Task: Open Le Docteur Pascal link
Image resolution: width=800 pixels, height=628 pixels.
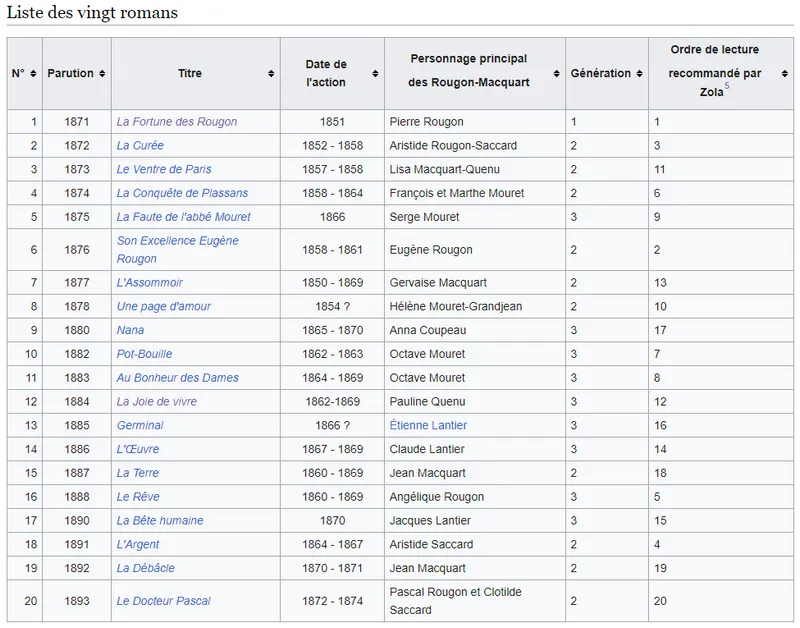Action: (x=164, y=601)
